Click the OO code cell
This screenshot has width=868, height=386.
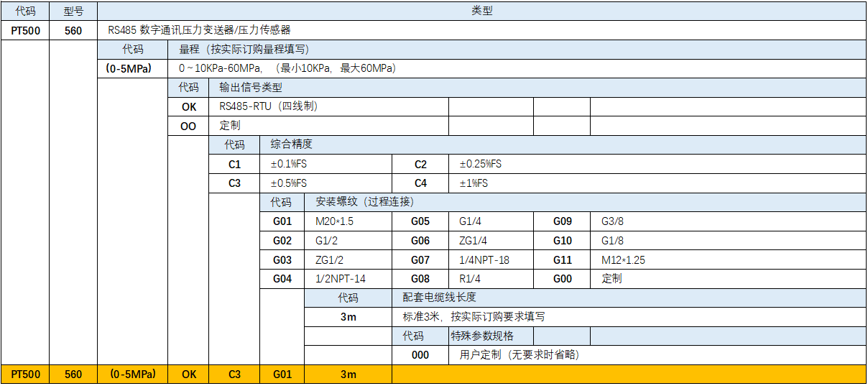point(188,126)
